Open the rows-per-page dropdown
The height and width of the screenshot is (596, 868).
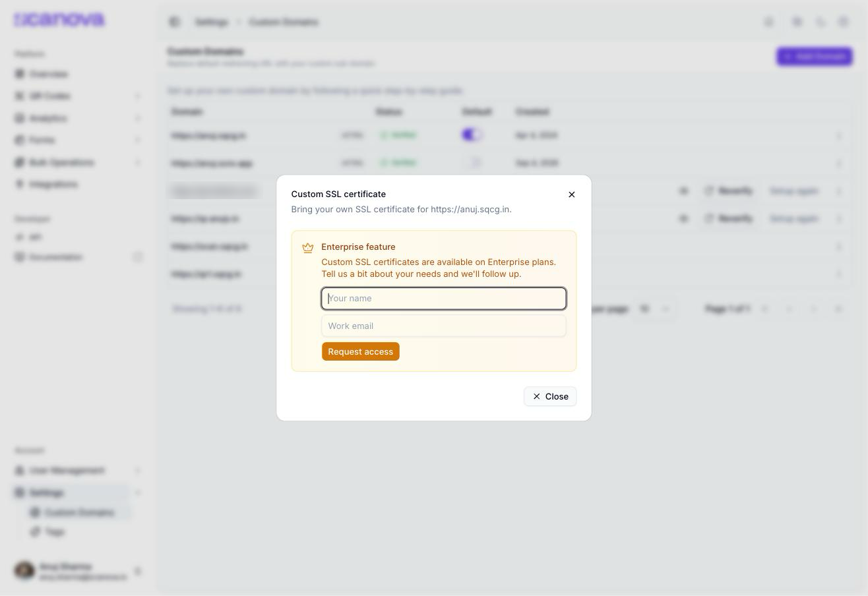click(x=654, y=309)
